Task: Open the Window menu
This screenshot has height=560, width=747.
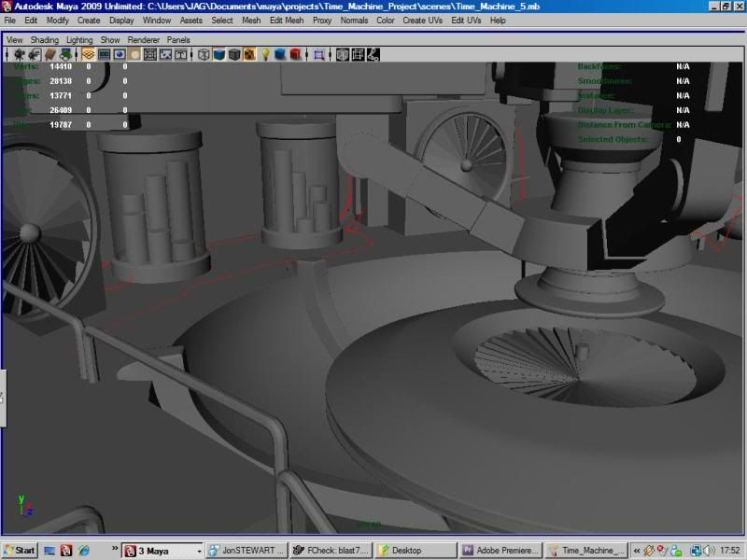Action: [157, 21]
